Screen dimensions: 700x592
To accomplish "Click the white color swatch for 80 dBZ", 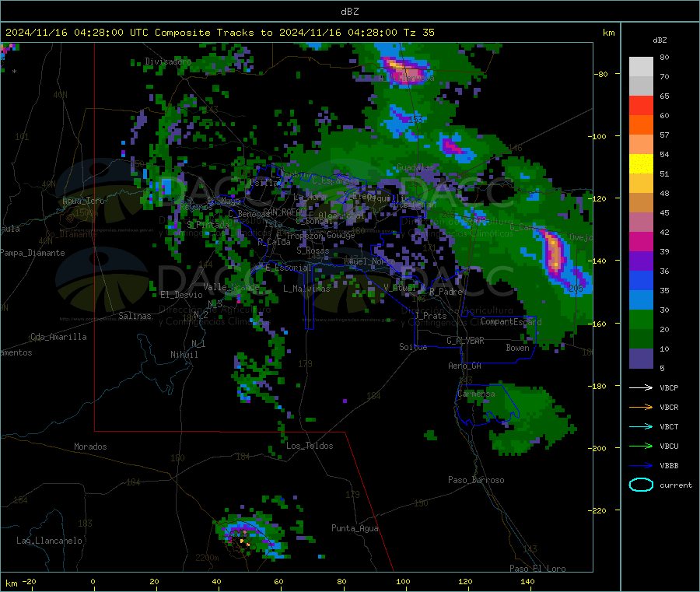I will [641, 67].
